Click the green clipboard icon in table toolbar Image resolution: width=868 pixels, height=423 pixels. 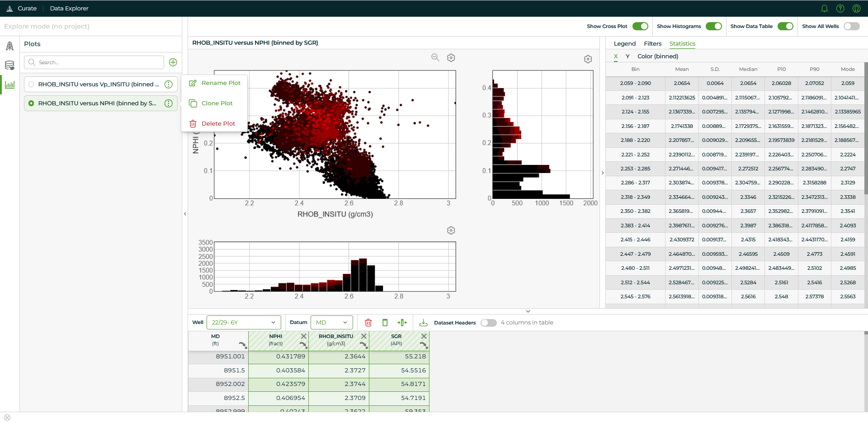(x=385, y=323)
